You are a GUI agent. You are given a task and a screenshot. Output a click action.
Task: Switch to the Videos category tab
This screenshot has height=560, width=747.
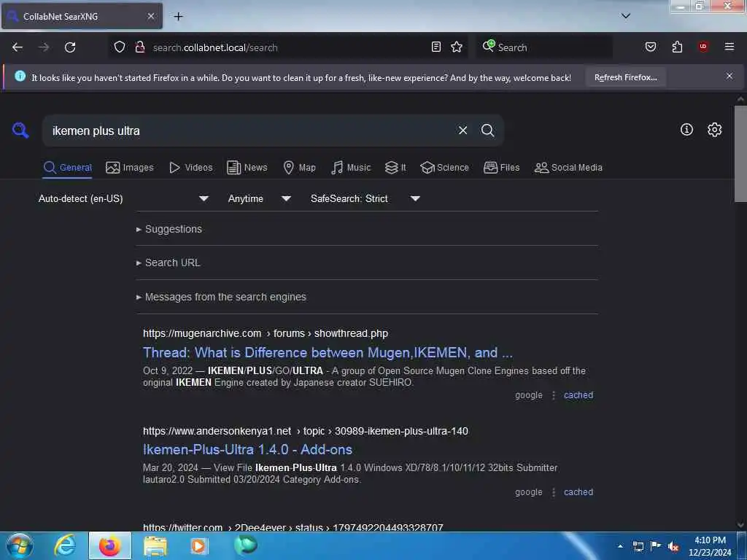click(x=190, y=168)
